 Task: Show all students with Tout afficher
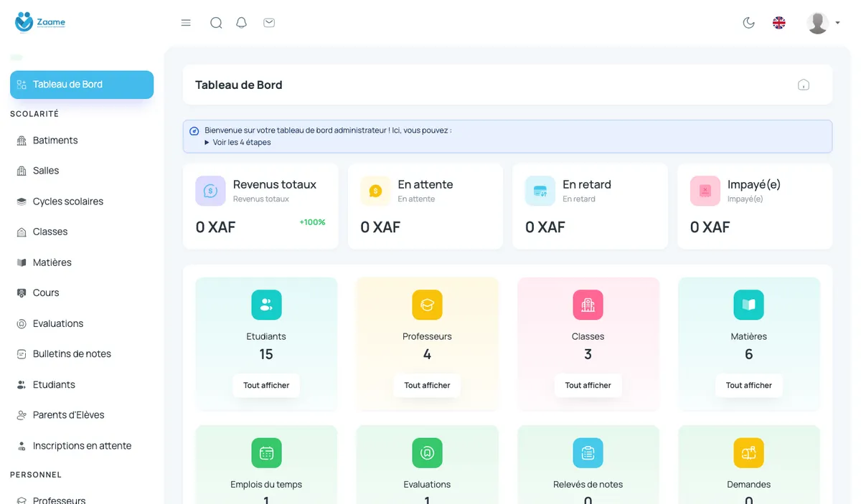coord(266,386)
